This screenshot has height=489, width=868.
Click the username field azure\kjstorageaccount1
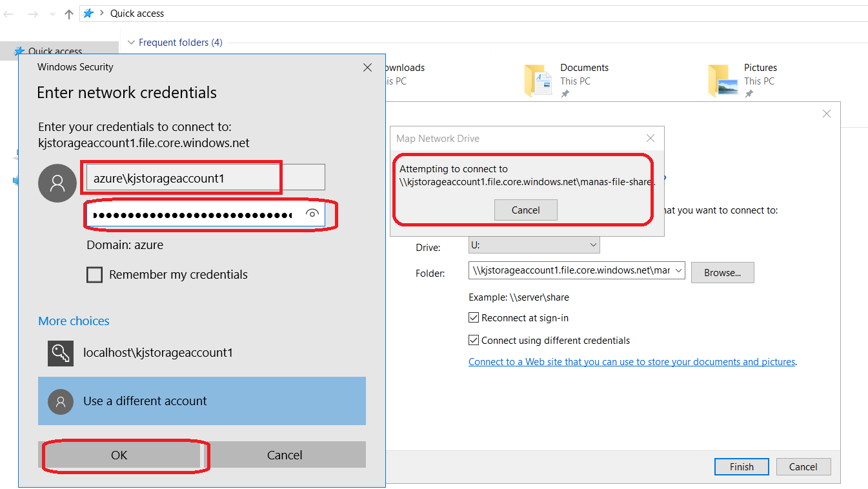[206, 178]
